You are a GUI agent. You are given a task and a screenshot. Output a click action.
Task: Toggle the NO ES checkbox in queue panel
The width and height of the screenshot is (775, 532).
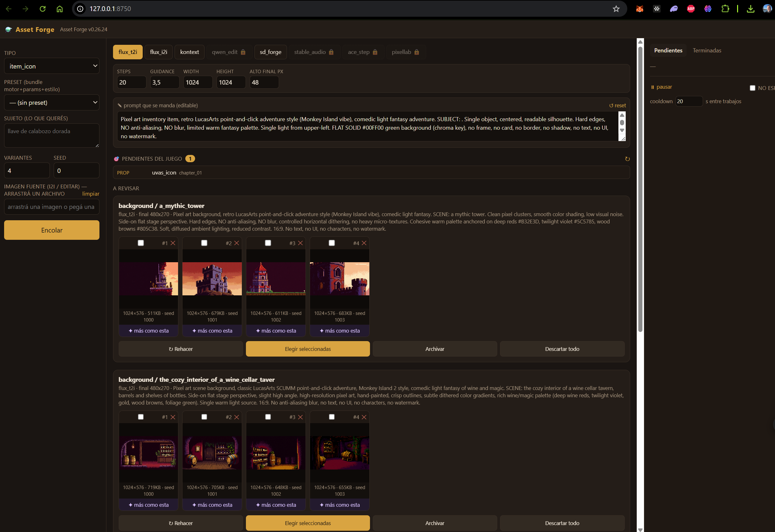753,88
